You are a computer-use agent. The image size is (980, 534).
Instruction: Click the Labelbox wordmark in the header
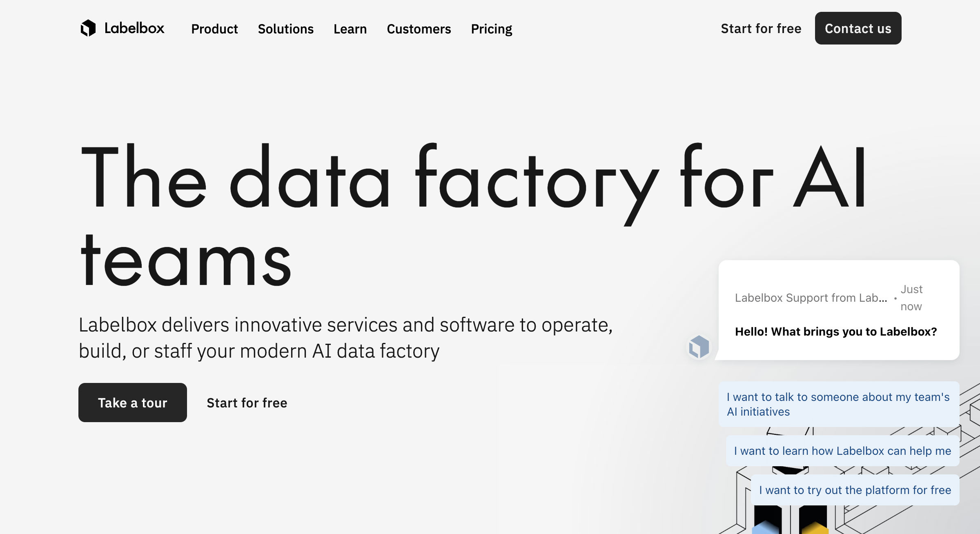click(x=134, y=28)
